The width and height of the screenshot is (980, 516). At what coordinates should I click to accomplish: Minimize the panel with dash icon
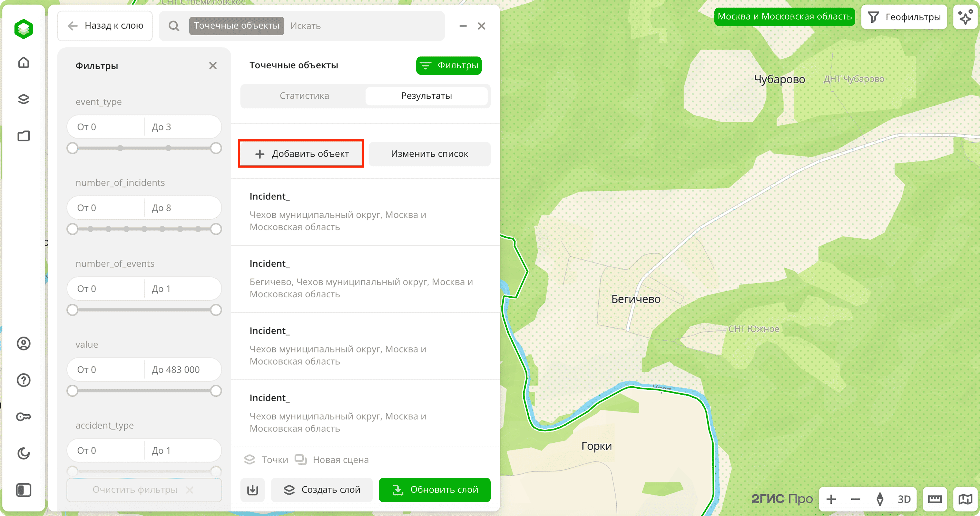pos(463,26)
